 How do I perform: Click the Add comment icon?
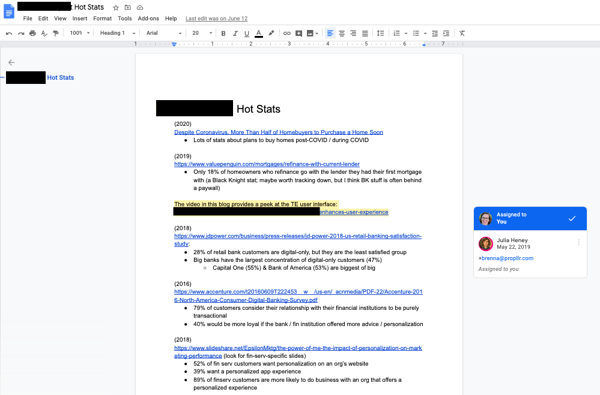pos(298,33)
